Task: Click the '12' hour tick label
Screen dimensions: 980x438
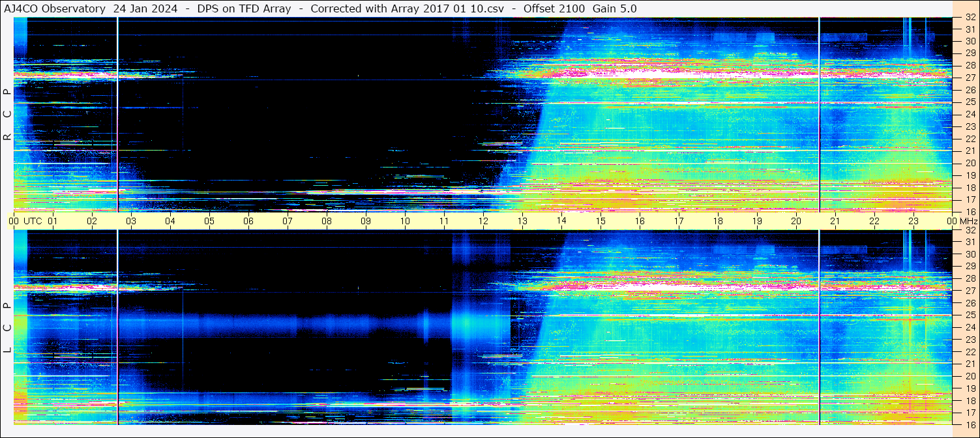Action: (483, 221)
